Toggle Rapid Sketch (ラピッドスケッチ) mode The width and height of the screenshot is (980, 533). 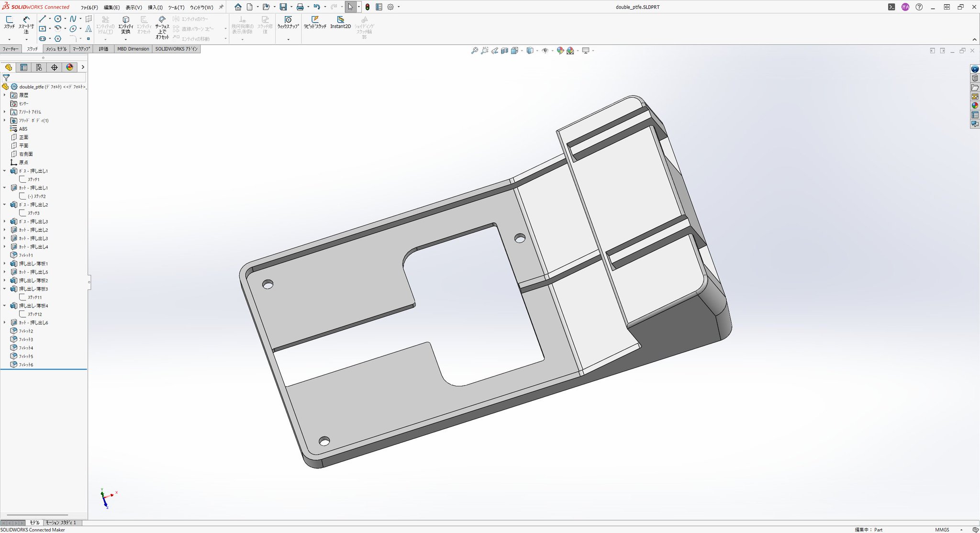[x=315, y=22]
